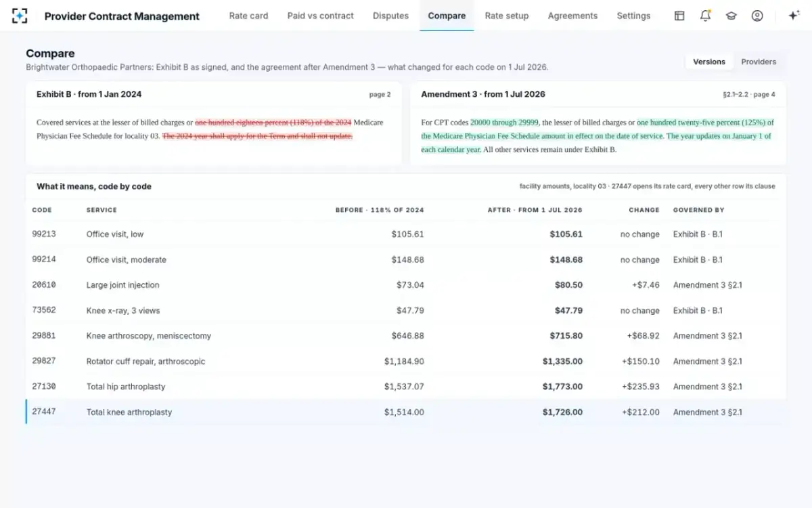
Task: Click the highlighted 20000 through 29999 text
Action: coord(504,123)
